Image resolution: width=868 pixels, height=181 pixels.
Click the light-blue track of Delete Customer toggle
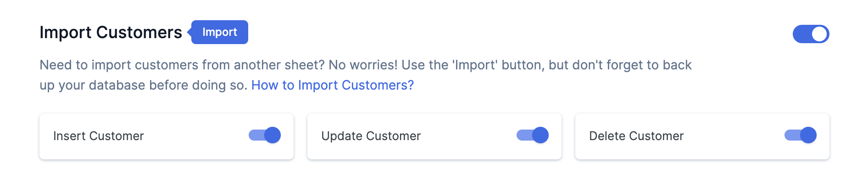tap(792, 135)
